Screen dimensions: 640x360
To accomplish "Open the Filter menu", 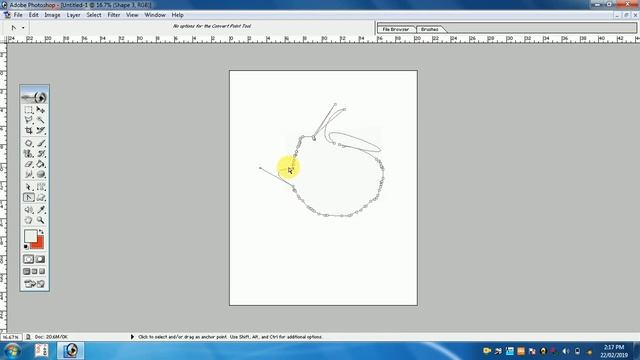I will point(114,15).
